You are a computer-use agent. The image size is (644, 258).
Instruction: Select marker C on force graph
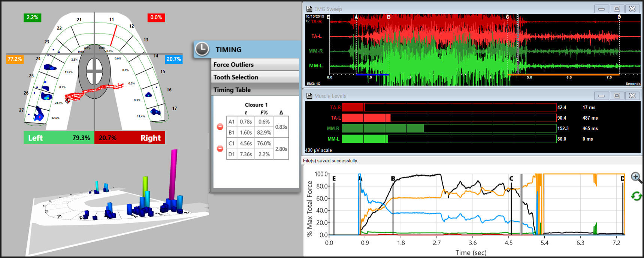click(511, 179)
